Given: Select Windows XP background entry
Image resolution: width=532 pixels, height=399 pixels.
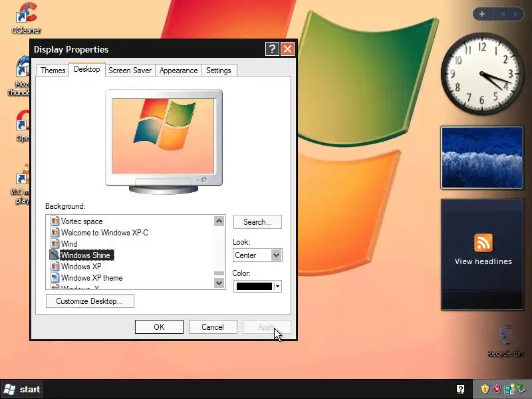Looking at the screenshot, I should (81, 267).
